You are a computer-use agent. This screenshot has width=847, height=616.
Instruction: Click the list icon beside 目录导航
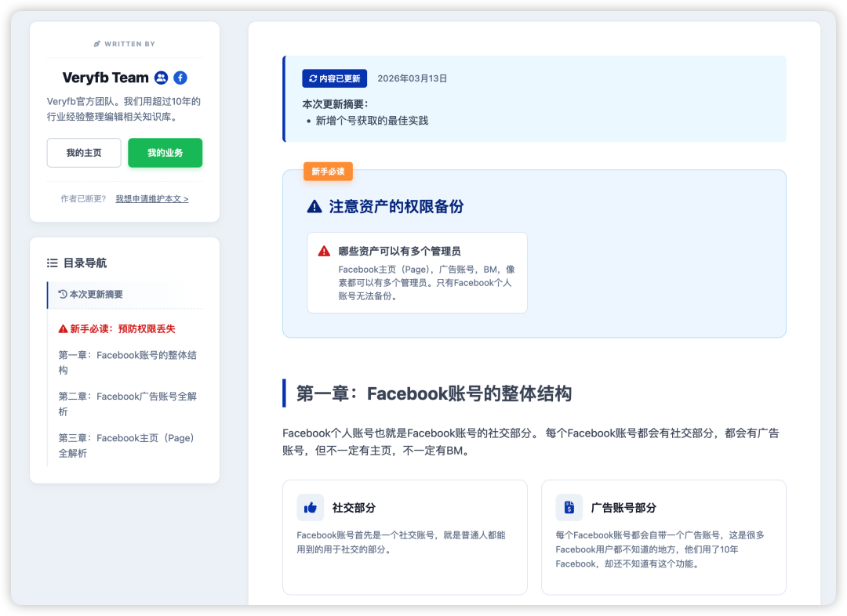click(x=52, y=263)
